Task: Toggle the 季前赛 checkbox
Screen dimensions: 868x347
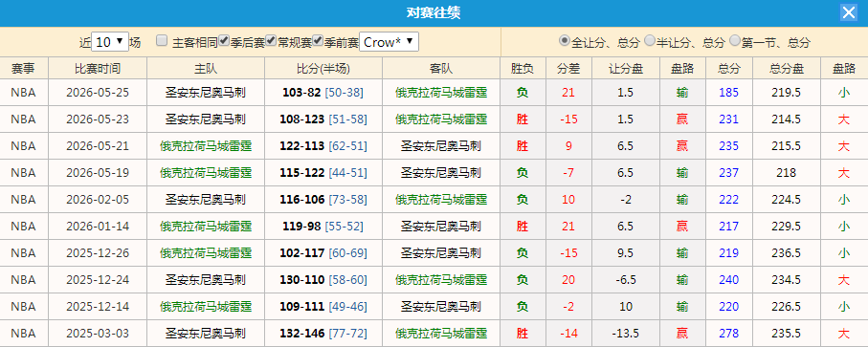Action: (318, 40)
